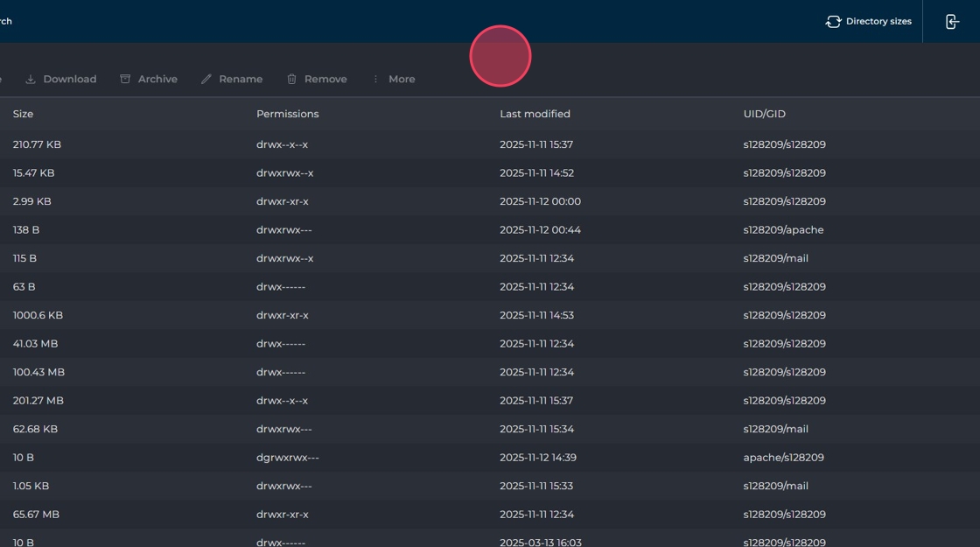
Task: Click the three-dot More icon
Action: click(x=375, y=79)
